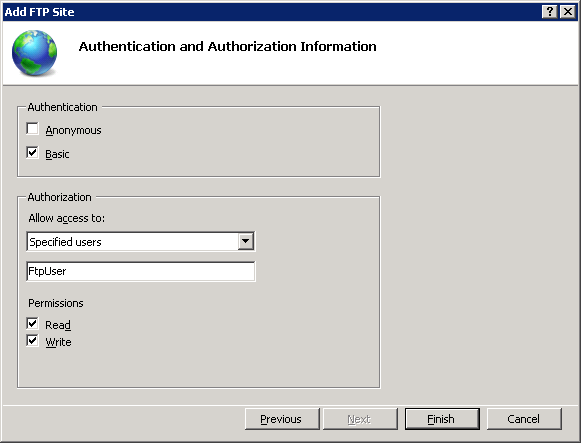The image size is (581, 443).
Task: Click the Anonymous label text
Action: tap(73, 130)
